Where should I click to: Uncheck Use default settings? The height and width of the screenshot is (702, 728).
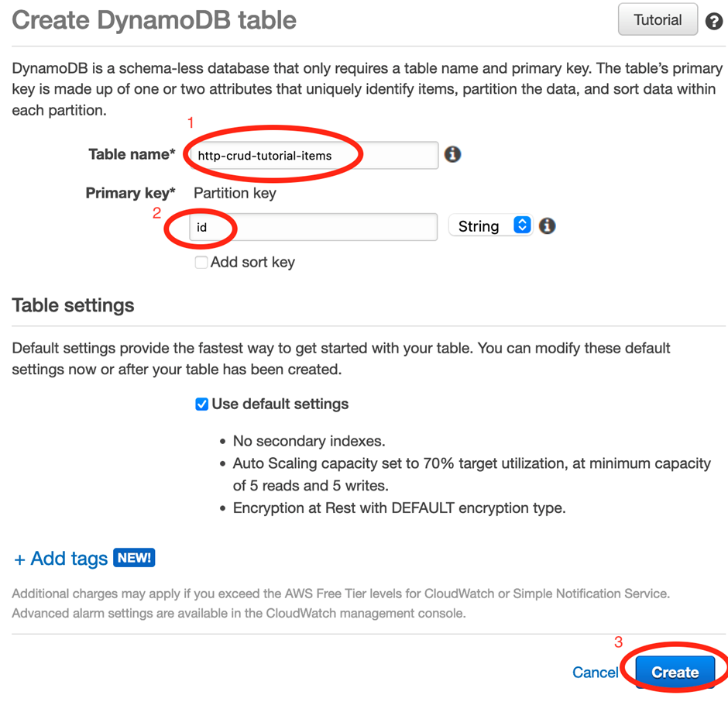pos(201,404)
